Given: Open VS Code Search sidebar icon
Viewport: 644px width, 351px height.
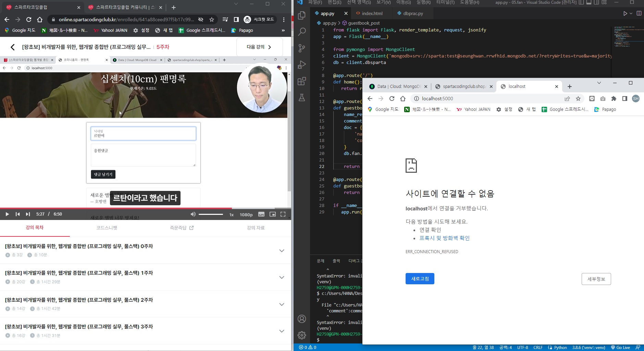Looking at the screenshot, I should tap(302, 32).
